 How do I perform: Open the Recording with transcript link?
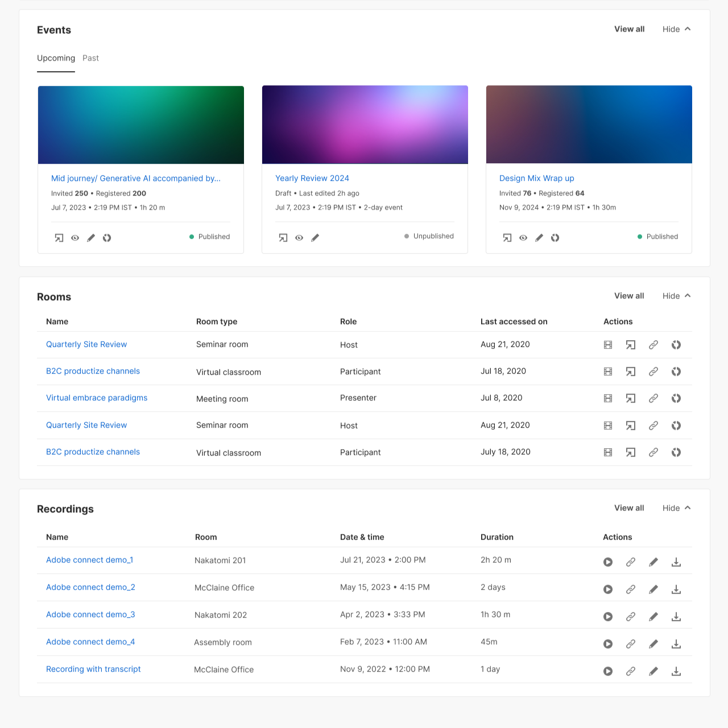93,669
